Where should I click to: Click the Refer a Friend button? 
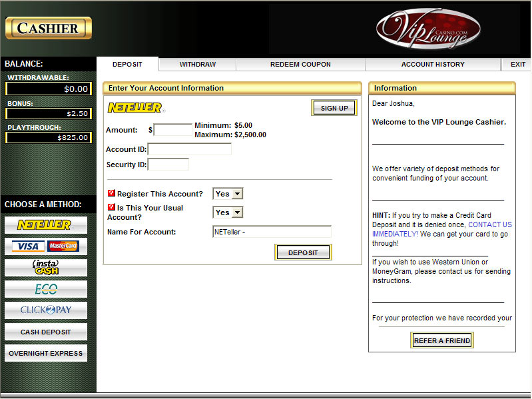point(442,340)
